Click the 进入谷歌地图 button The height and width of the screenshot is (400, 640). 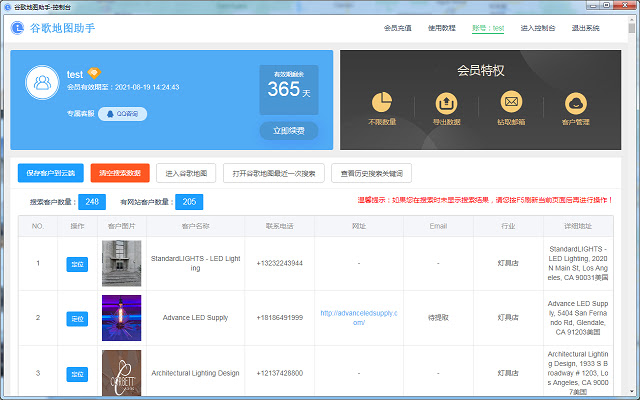coord(186,173)
